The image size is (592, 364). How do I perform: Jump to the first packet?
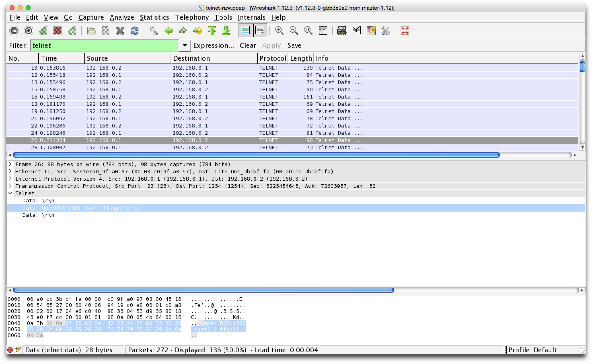click(x=212, y=31)
